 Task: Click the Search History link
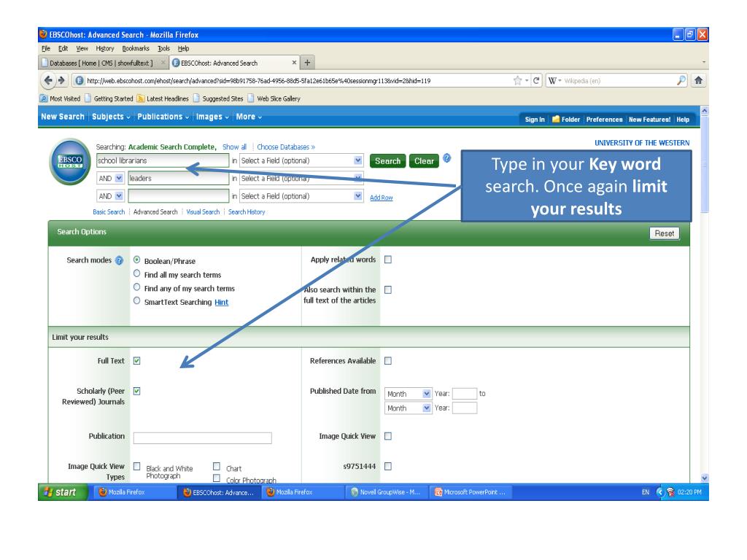tap(247, 212)
